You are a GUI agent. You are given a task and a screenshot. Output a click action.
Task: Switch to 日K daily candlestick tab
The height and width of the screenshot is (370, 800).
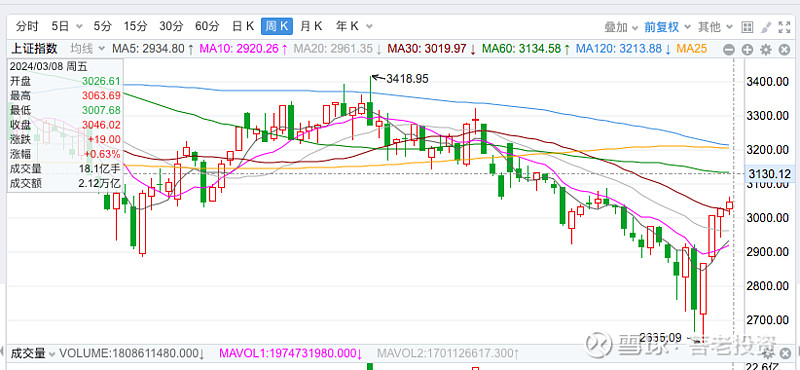pyautogui.click(x=243, y=26)
